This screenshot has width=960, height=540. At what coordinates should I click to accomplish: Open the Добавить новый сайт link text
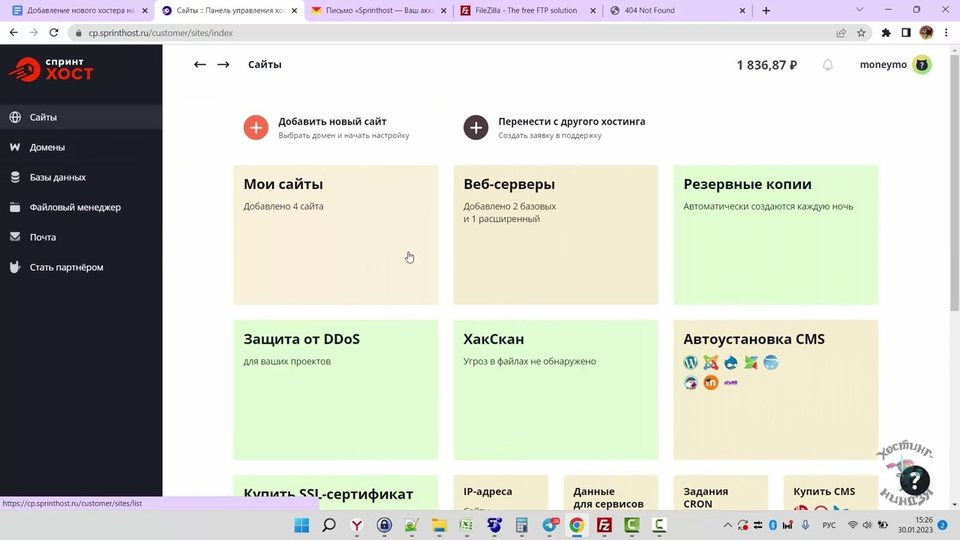tap(332, 121)
